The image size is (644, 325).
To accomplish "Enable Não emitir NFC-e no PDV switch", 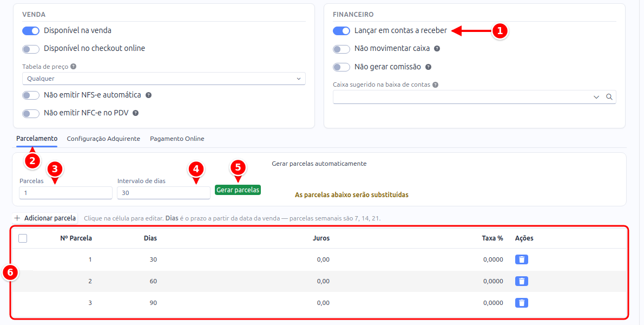I will pos(31,113).
